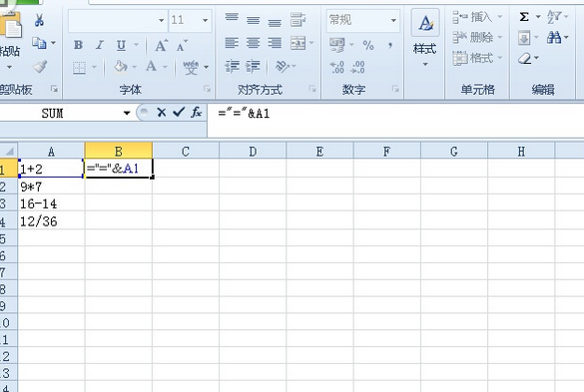Open number format 常规 dropdown
The image size is (584, 392).
pyautogui.click(x=393, y=20)
